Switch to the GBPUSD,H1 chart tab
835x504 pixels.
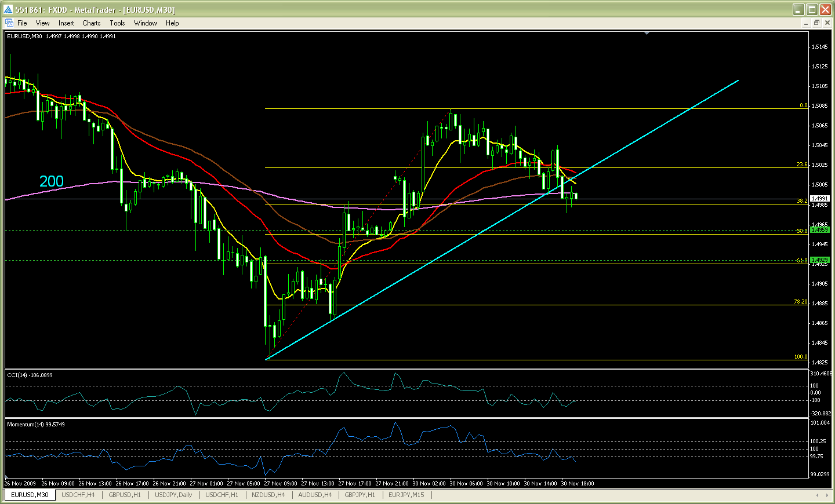coord(125,495)
